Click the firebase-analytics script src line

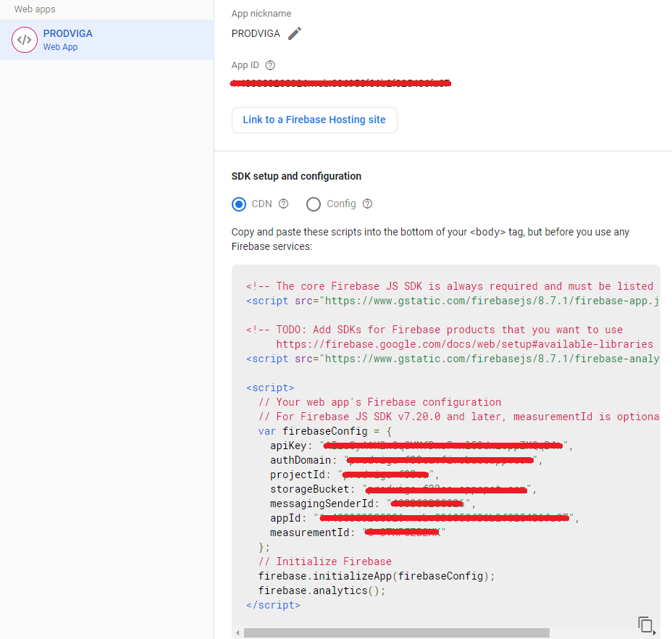pyautogui.click(x=453, y=359)
